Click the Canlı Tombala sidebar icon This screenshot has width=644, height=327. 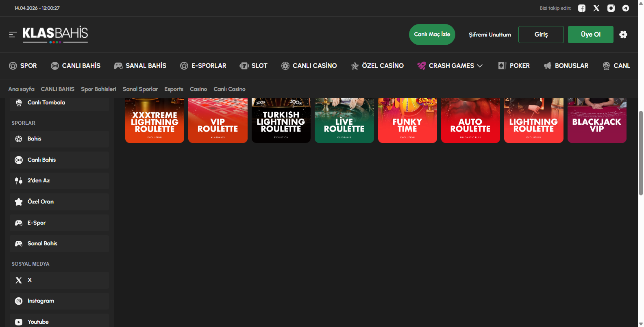coord(19,103)
